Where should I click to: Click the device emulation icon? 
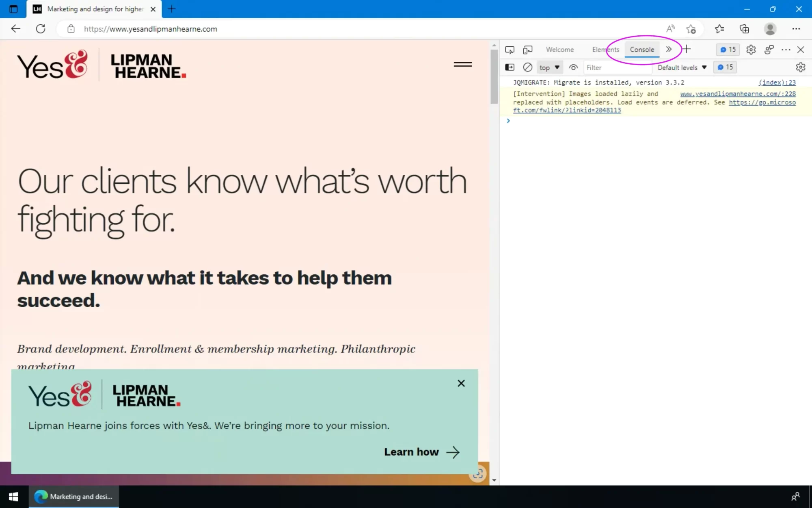point(527,49)
